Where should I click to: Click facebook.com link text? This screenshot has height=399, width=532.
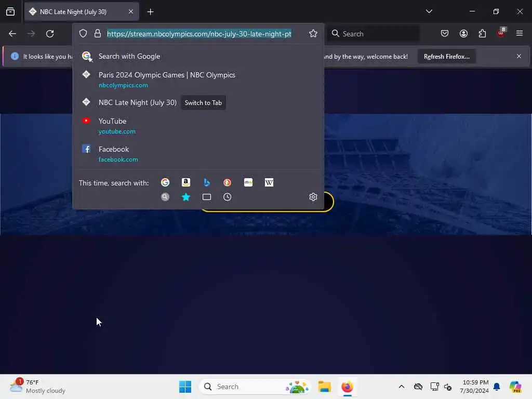118,159
